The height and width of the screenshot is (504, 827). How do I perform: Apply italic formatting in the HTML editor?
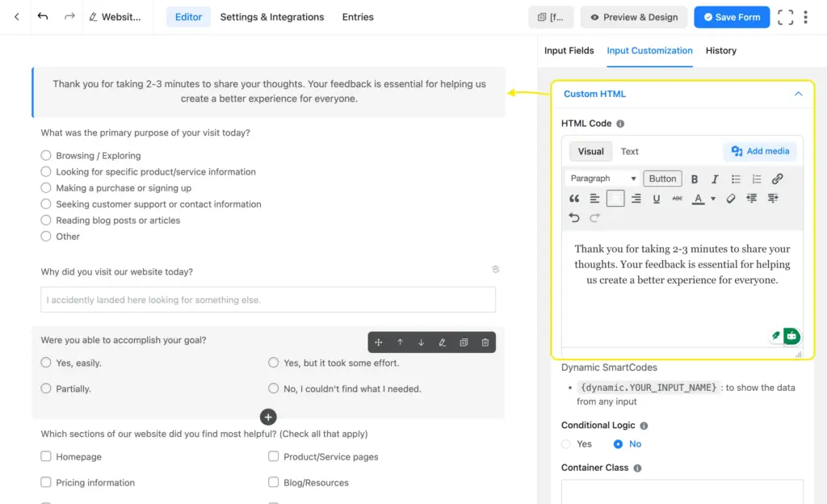715,178
